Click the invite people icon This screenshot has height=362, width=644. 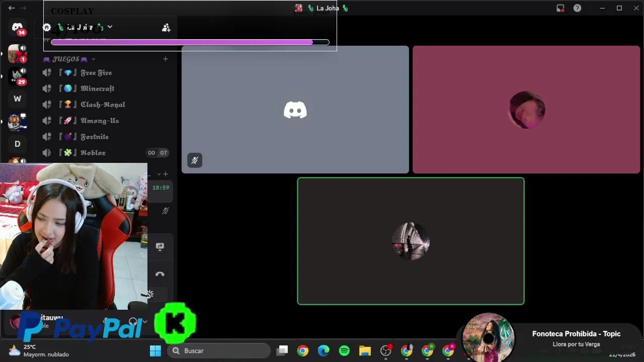coord(166,28)
